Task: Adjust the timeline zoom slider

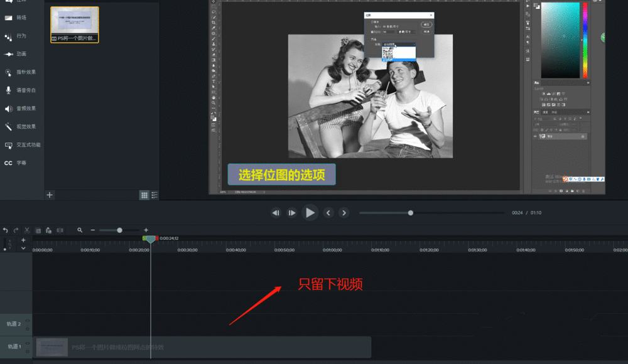Action: point(119,230)
